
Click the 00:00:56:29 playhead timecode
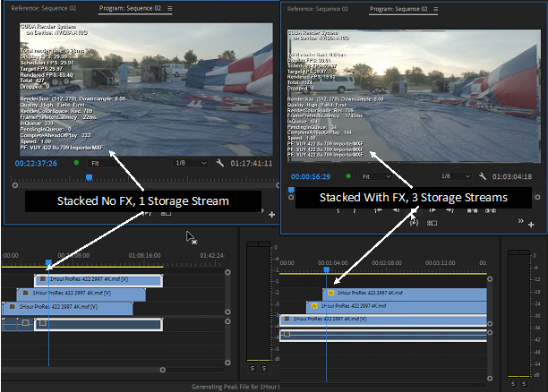(x=311, y=176)
